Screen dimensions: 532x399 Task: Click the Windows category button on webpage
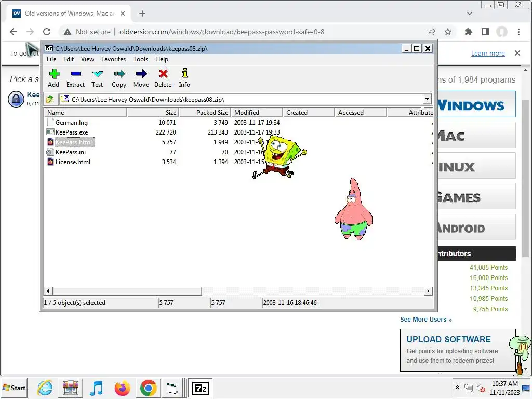[476, 105]
